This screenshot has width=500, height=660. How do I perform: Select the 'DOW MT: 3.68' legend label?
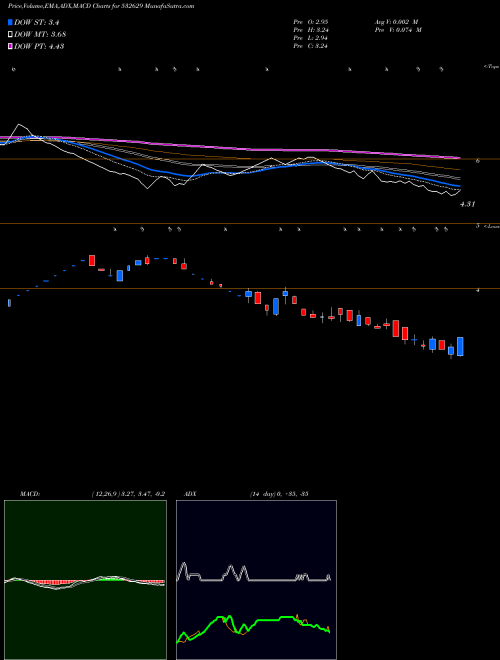(40, 35)
